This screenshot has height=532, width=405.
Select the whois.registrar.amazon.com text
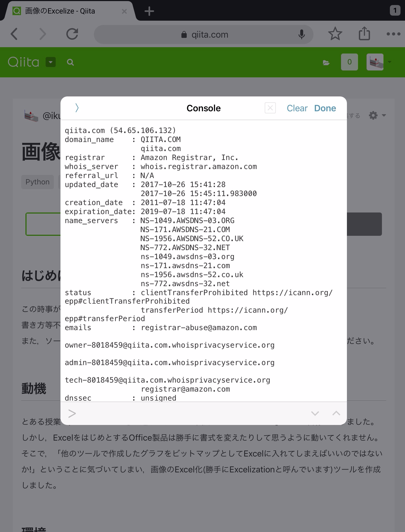point(199,167)
